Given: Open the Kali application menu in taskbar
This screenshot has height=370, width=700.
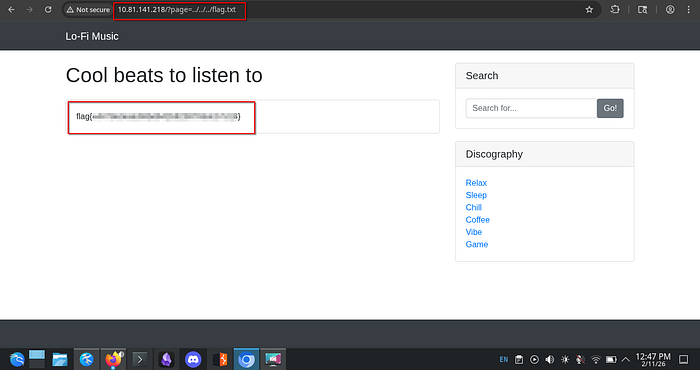Looking at the screenshot, I should [17, 359].
